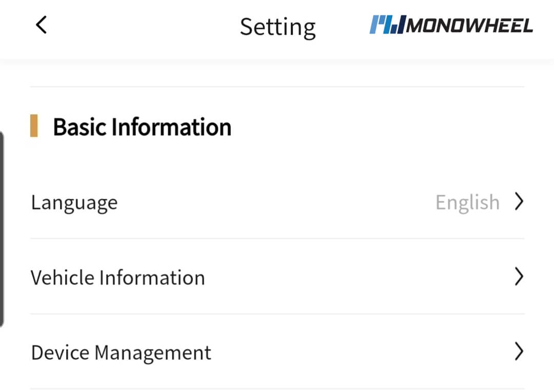The height and width of the screenshot is (392, 554).
Task: Click orange marker beside Basic Information
Action: click(x=34, y=127)
